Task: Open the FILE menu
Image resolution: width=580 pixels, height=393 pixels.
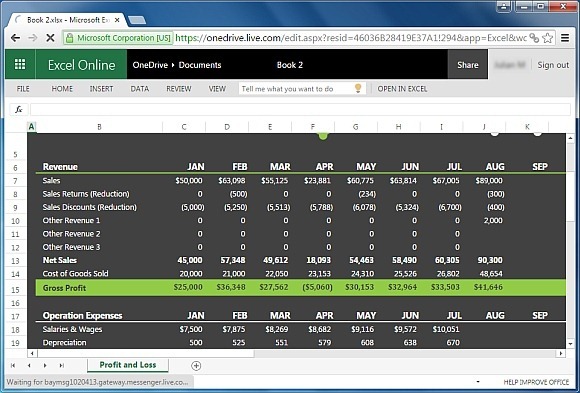Action: (x=23, y=89)
